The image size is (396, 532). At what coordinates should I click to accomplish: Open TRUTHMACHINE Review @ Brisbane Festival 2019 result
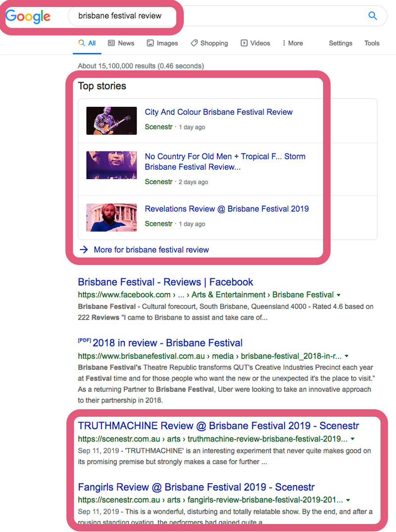[x=218, y=426]
